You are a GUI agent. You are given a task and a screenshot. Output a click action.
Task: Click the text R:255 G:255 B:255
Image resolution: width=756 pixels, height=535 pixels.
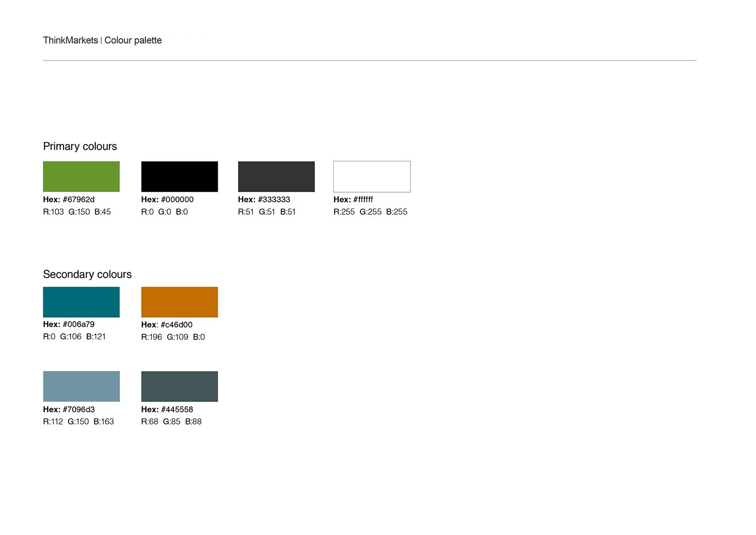370,212
